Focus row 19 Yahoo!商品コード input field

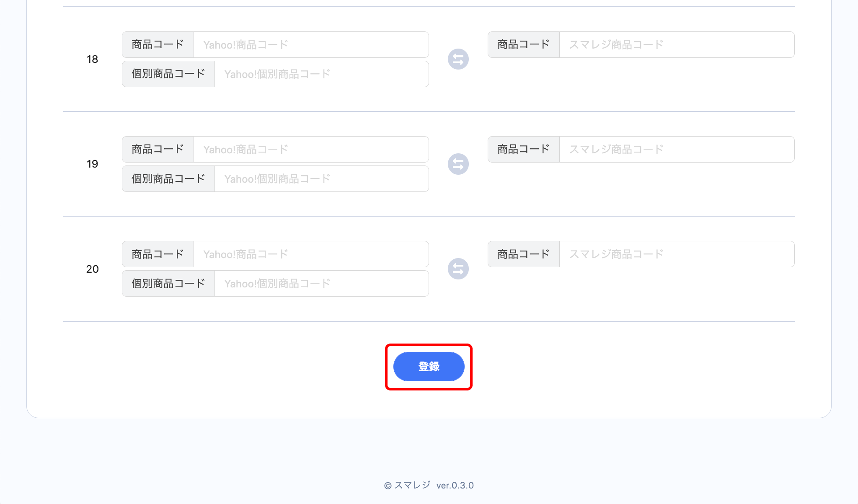[311, 150]
